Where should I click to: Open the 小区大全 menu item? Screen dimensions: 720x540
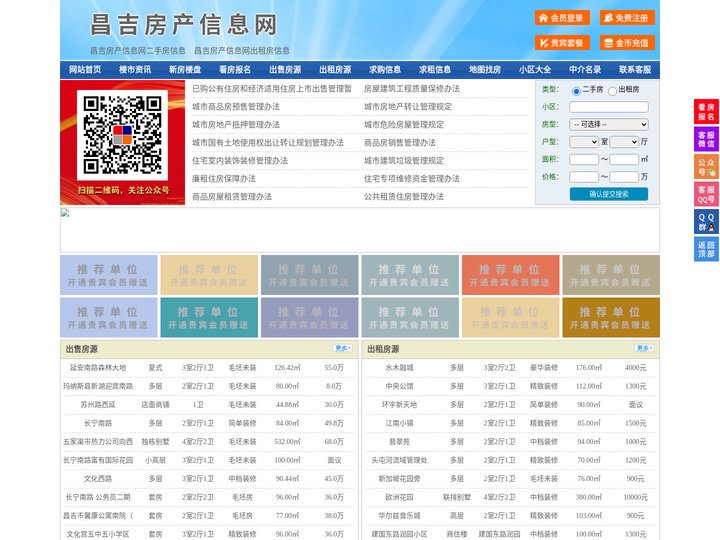(x=535, y=70)
